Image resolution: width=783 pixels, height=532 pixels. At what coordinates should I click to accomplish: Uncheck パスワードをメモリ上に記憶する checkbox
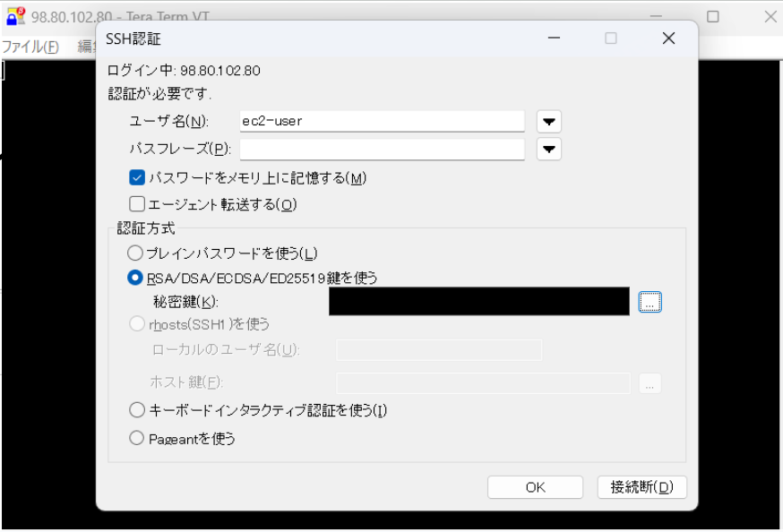(137, 177)
